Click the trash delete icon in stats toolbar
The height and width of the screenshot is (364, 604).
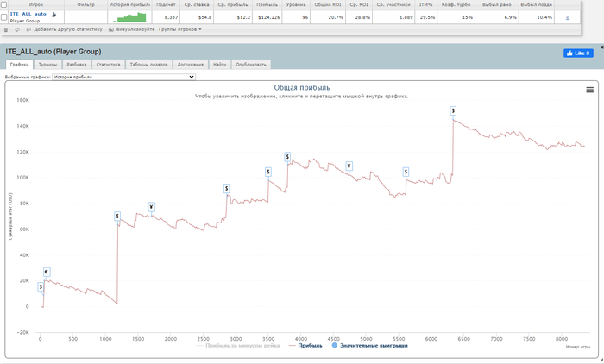(6, 29)
